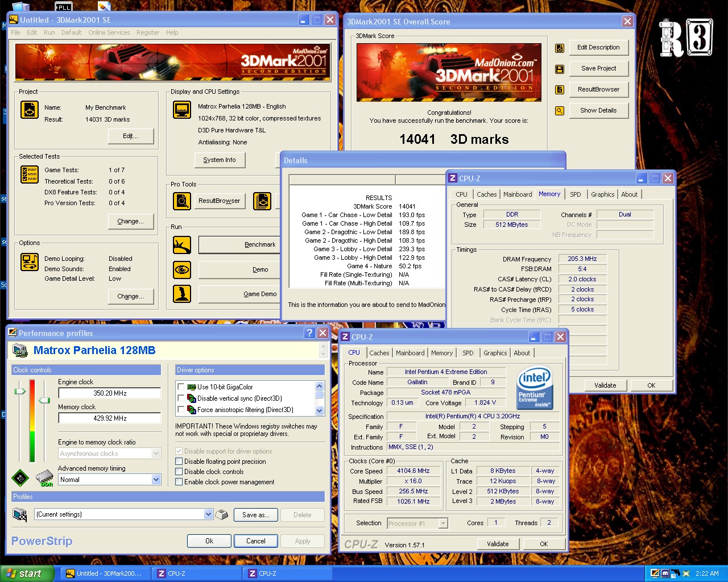Image resolution: width=728 pixels, height=582 pixels.
Task: Check Disable clock controls
Action: (179, 472)
